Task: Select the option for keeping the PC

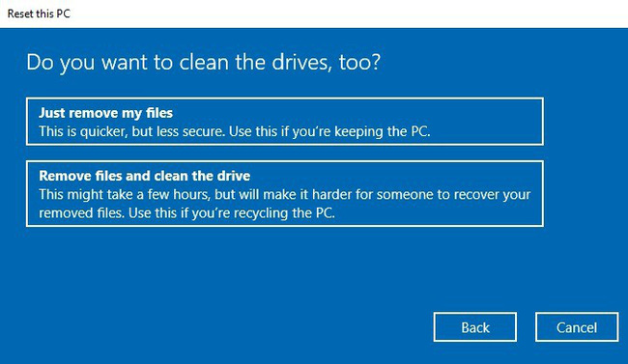Action: coord(285,122)
